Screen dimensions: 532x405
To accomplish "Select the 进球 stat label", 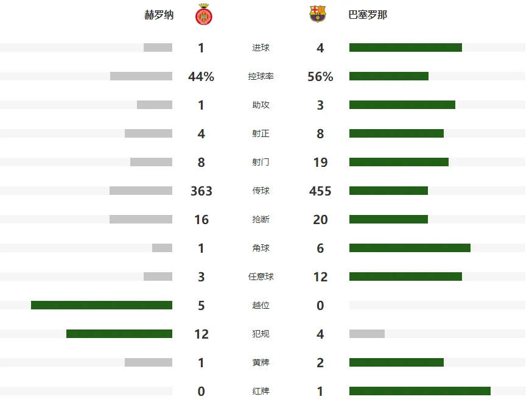I will pyautogui.click(x=261, y=48).
